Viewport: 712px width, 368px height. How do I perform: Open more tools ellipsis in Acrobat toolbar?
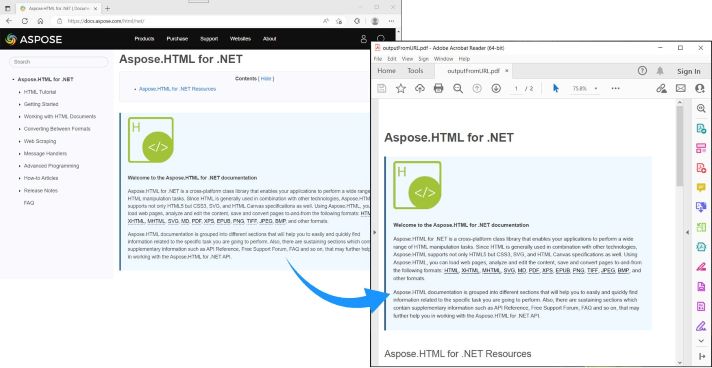click(615, 89)
